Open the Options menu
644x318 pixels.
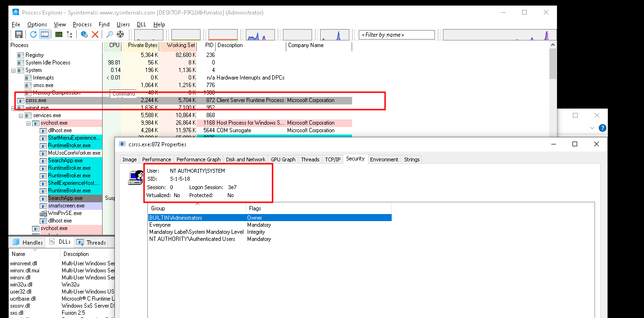click(x=37, y=24)
